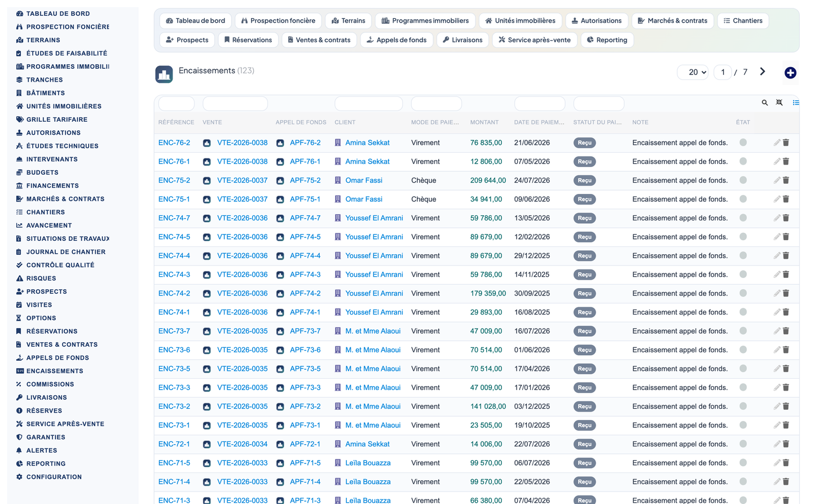
Task: Switch to Programmes immobiliers tab
Action: (x=425, y=21)
